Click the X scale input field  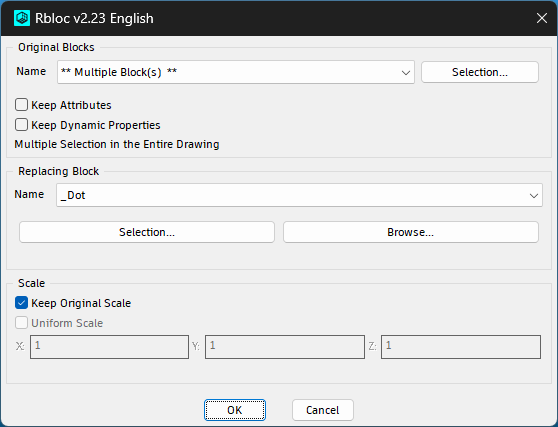[109, 347]
